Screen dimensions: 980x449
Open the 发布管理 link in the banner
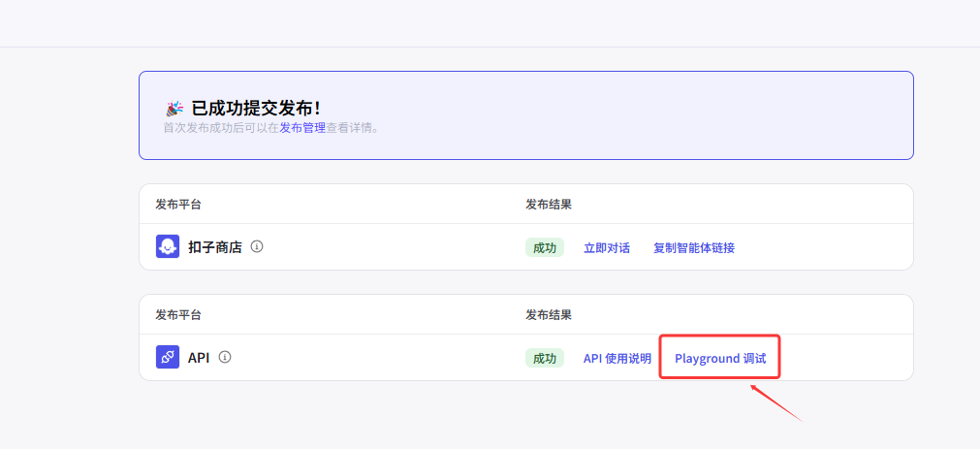tap(302, 127)
